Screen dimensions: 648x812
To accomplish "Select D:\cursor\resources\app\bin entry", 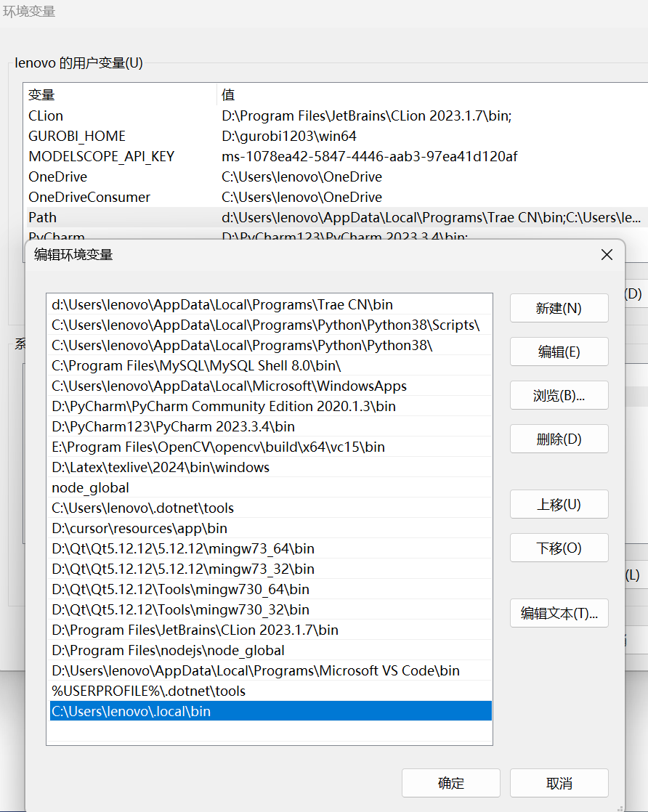I will click(270, 528).
